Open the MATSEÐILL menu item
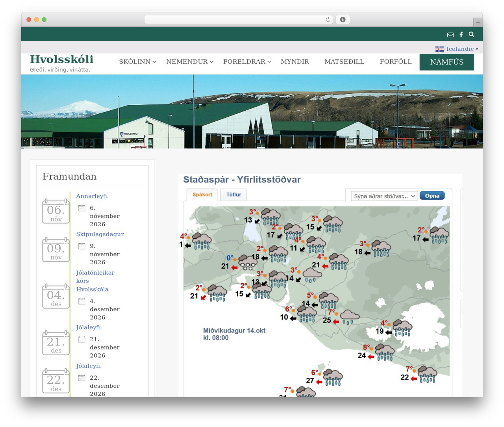 344,62
